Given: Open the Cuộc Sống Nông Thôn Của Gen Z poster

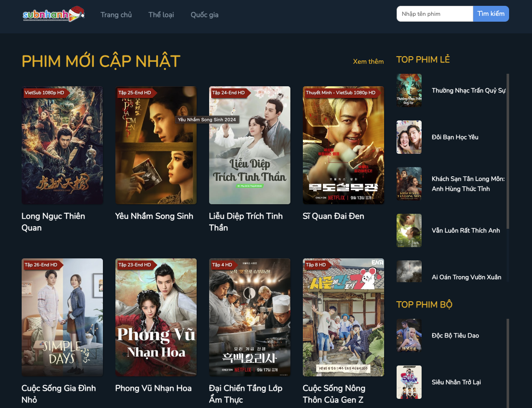Looking at the screenshot, I should tap(343, 318).
